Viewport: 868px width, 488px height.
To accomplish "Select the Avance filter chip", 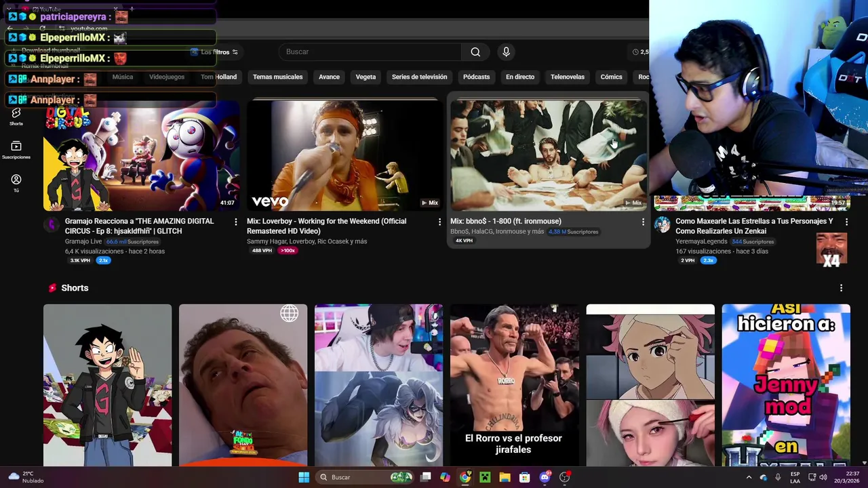I will pyautogui.click(x=329, y=77).
